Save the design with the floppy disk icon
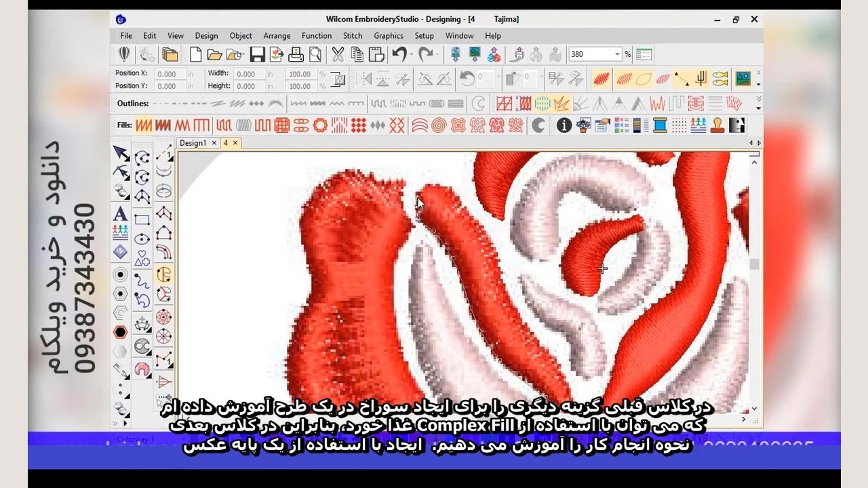This screenshot has width=868, height=488. (257, 55)
